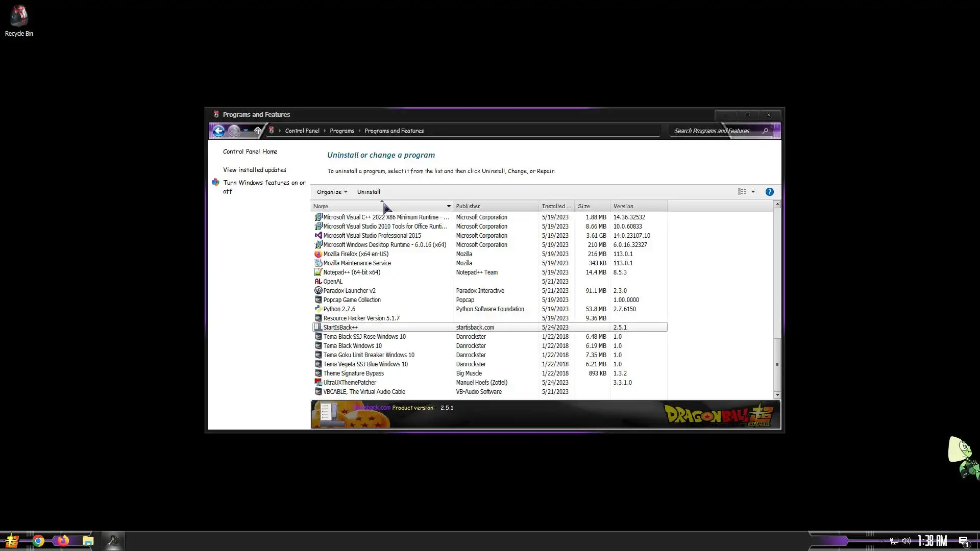Viewport: 980px width, 551px height.
Task: Open the help question mark icon
Action: 769,192
